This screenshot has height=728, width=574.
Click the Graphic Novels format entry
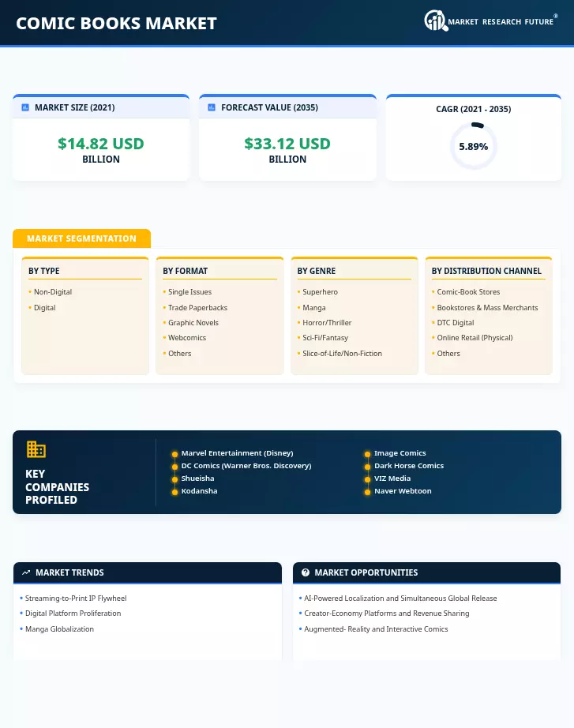click(193, 323)
